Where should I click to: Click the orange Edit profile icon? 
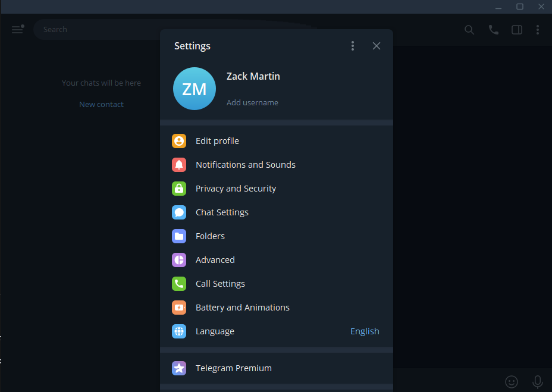point(179,141)
